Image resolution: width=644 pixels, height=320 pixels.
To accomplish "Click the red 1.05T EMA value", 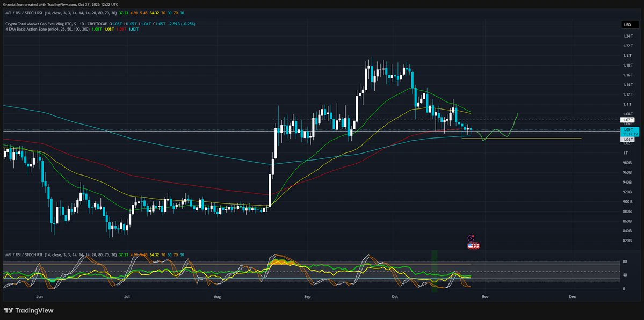I will (x=121, y=29).
